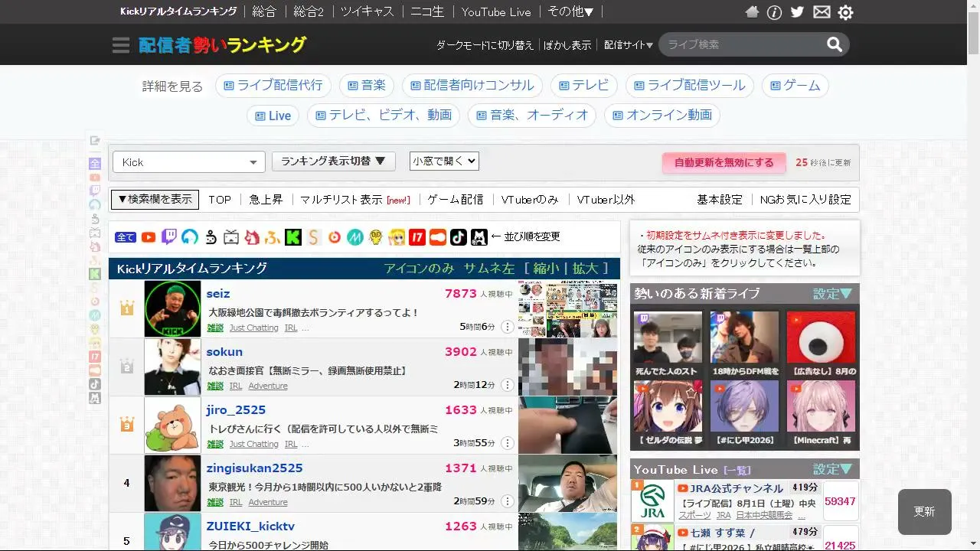Switch display to アイコンのみ mode
The width and height of the screenshot is (980, 551).
click(419, 269)
